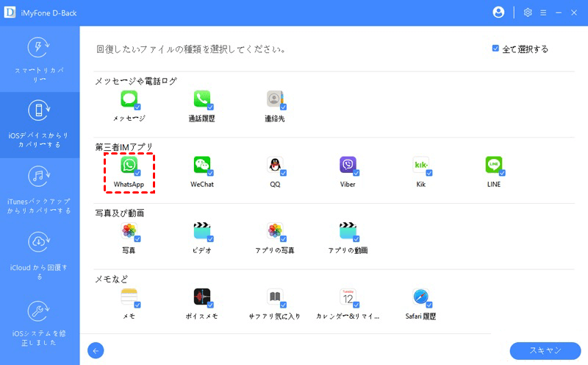588x365 pixels.
Task: Pick the Kik messenger icon
Action: [x=421, y=164]
